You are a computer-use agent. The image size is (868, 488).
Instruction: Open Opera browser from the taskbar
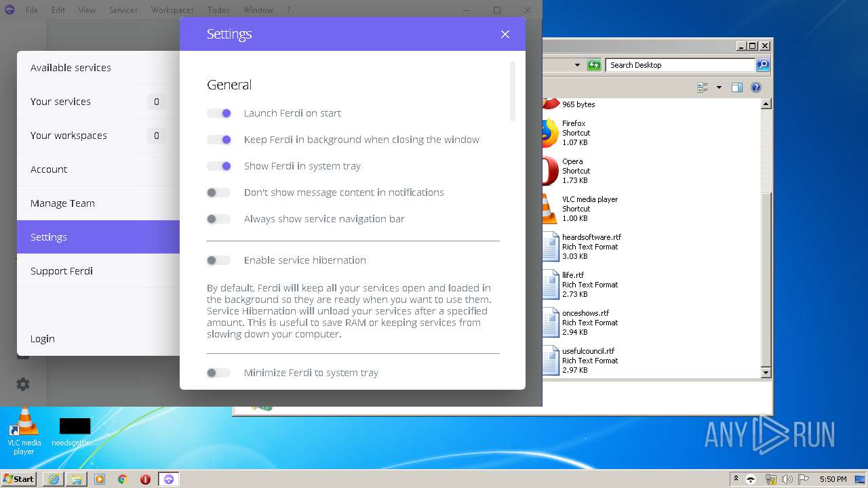(x=145, y=479)
